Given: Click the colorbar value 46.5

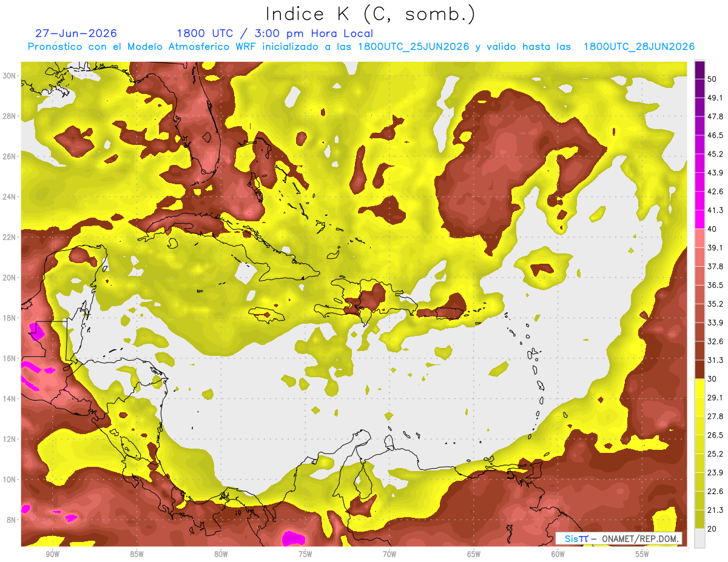Looking at the screenshot, I should [x=715, y=135].
